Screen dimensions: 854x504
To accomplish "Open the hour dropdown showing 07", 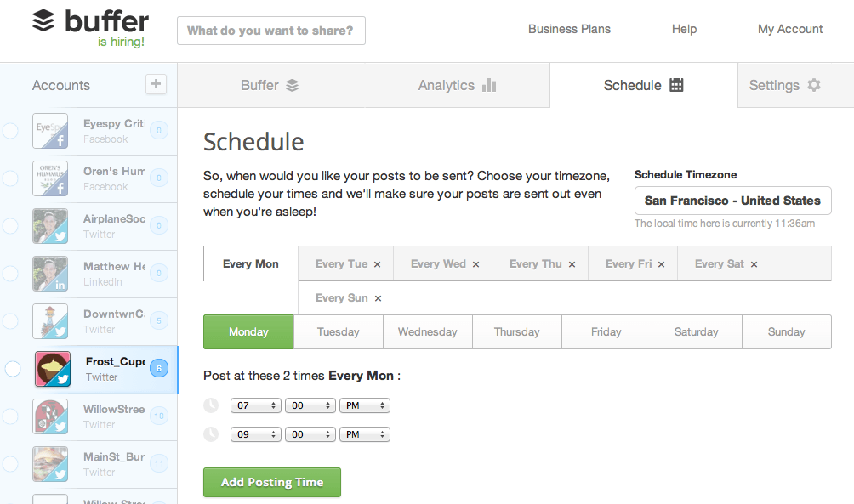I will (255, 405).
